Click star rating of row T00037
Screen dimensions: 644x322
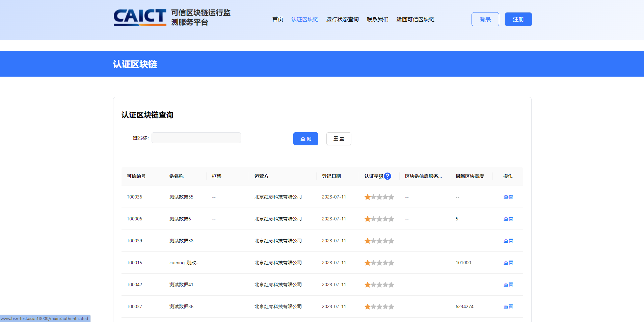tap(379, 307)
